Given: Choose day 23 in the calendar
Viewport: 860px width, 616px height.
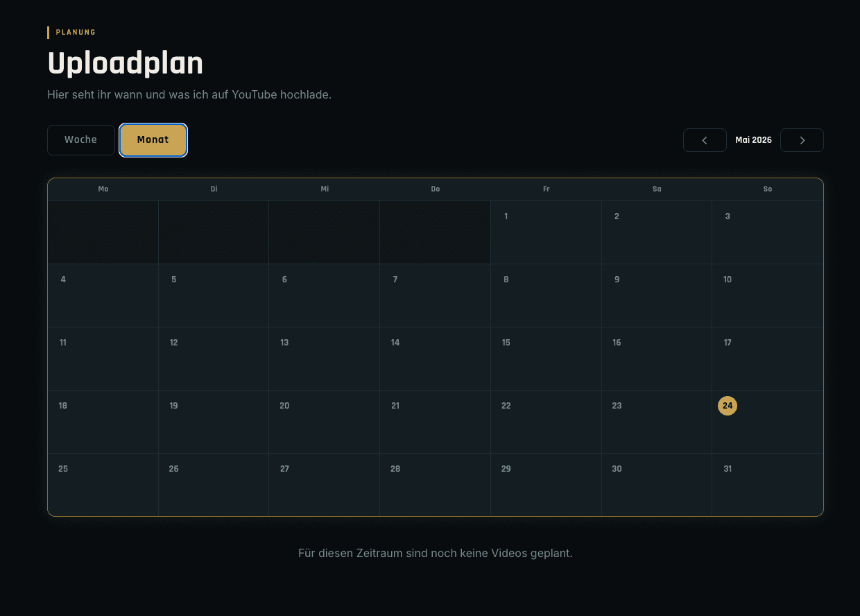Looking at the screenshot, I should pos(657,422).
